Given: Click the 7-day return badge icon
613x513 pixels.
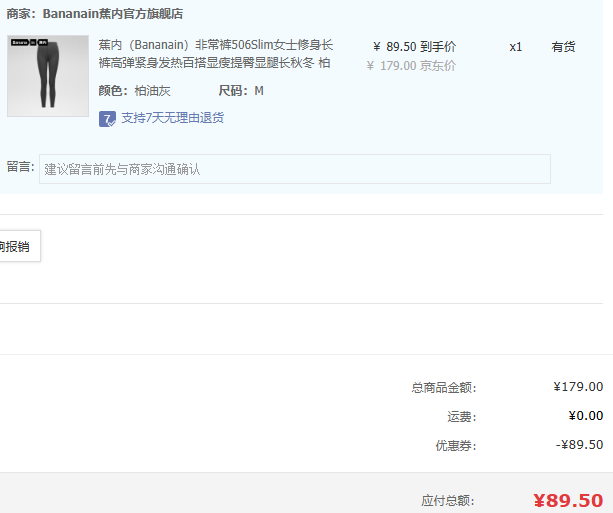Looking at the screenshot, I should [107, 118].
